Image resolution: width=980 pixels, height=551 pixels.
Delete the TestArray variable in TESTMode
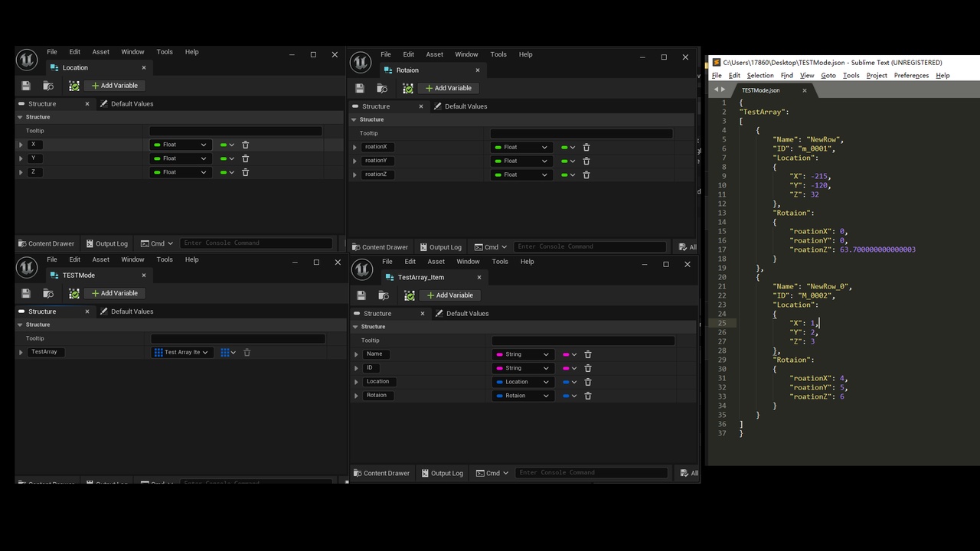[x=247, y=352]
